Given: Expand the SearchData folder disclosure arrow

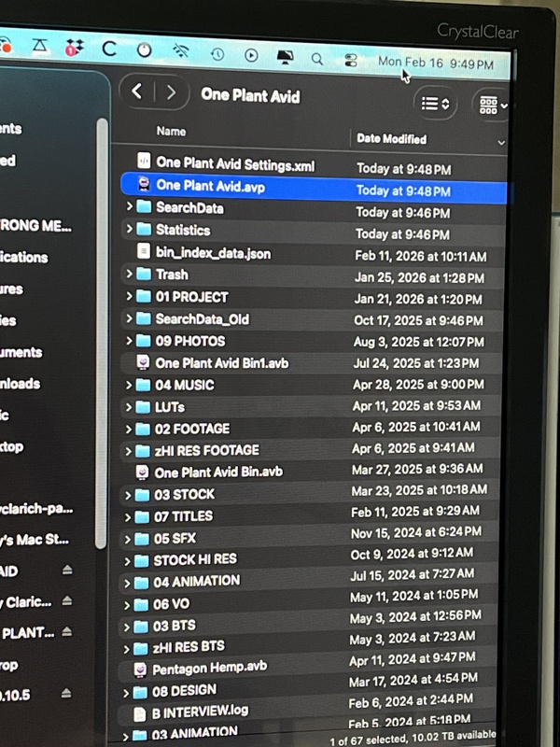Looking at the screenshot, I should 129,207.
